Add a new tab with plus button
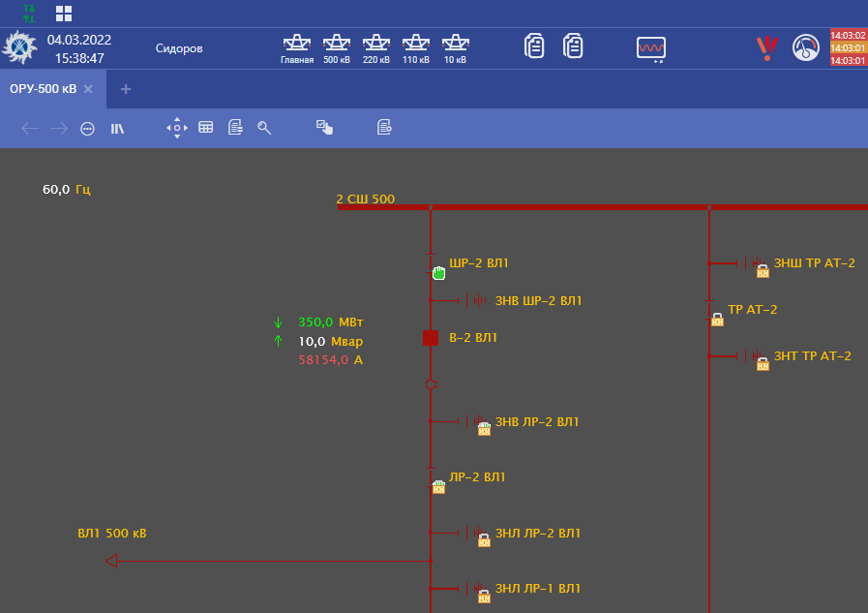The height and width of the screenshot is (613, 868). click(x=126, y=89)
